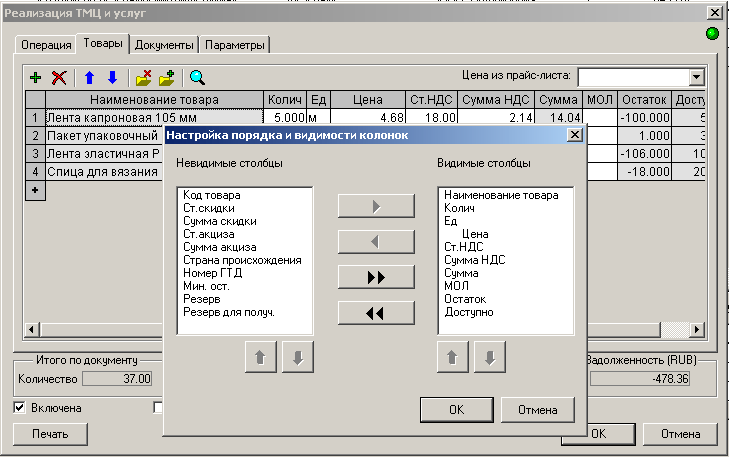Click the green plus add row icon

point(35,78)
